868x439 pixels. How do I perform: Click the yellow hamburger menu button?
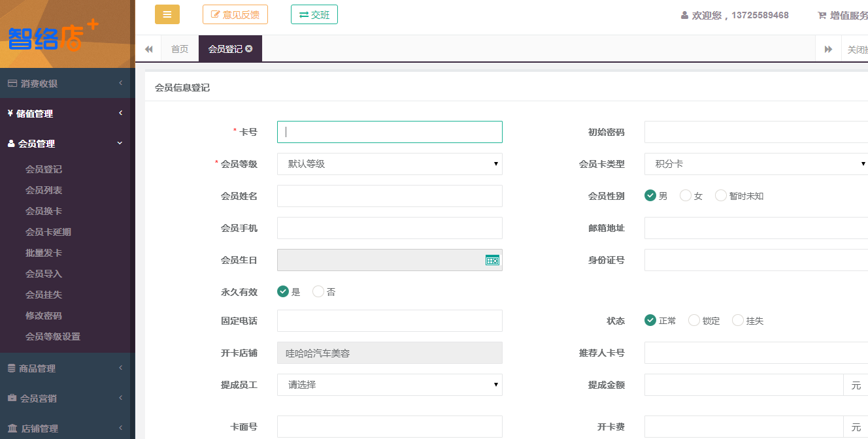(167, 14)
